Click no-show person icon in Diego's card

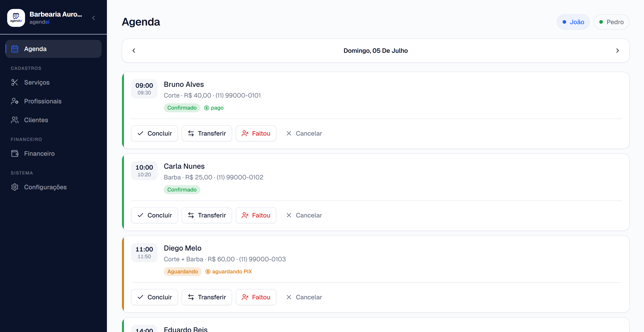[245, 297]
